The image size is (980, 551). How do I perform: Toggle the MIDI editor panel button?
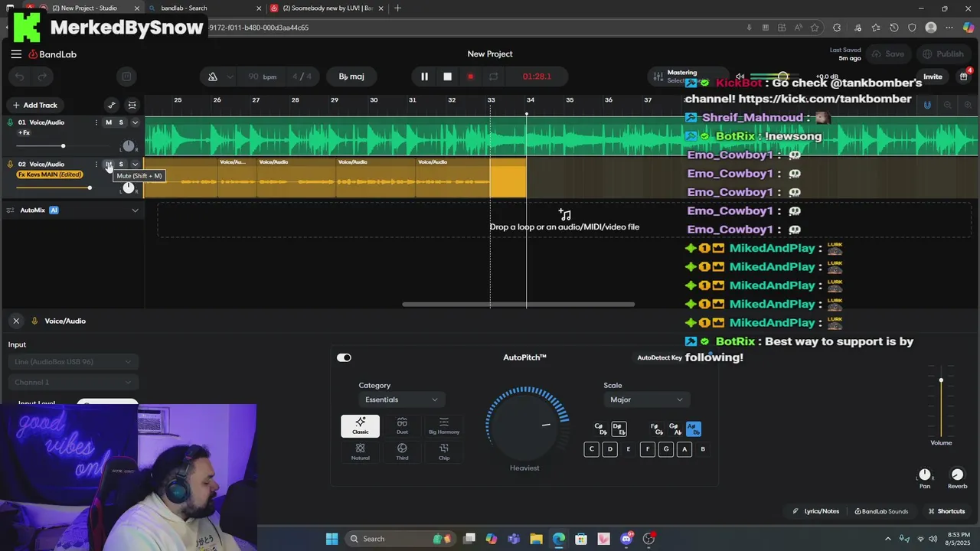[x=126, y=77]
